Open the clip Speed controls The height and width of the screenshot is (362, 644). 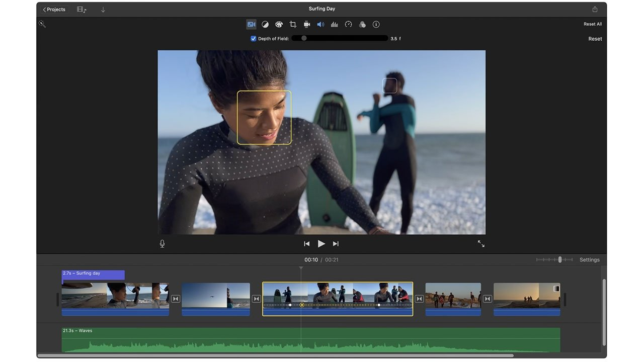pos(348,24)
